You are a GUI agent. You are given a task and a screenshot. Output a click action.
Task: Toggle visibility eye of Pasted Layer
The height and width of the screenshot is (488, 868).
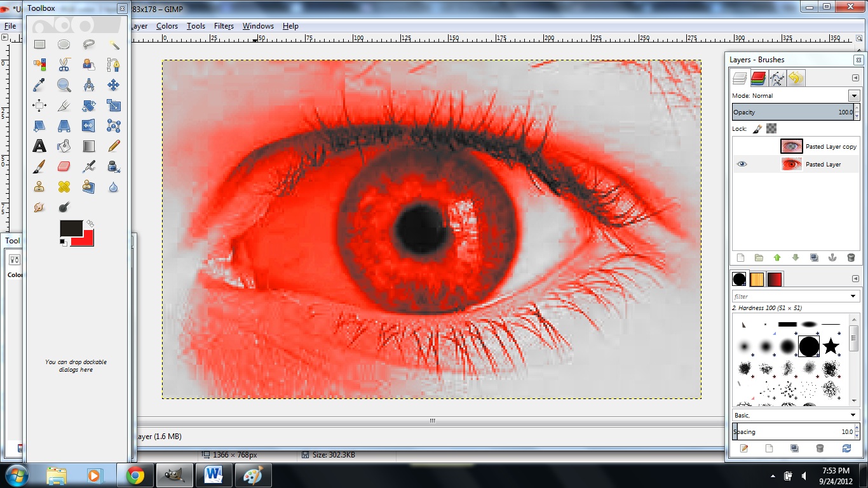click(742, 164)
